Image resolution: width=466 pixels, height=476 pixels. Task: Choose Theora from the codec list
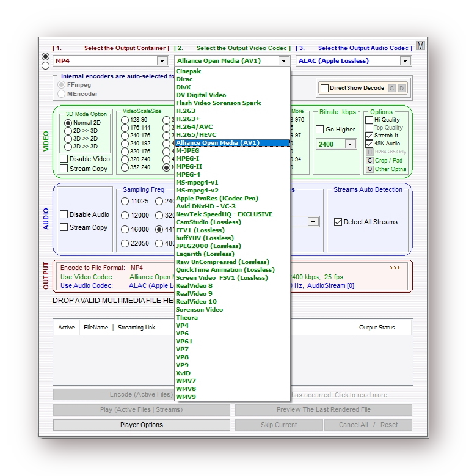(x=233, y=318)
